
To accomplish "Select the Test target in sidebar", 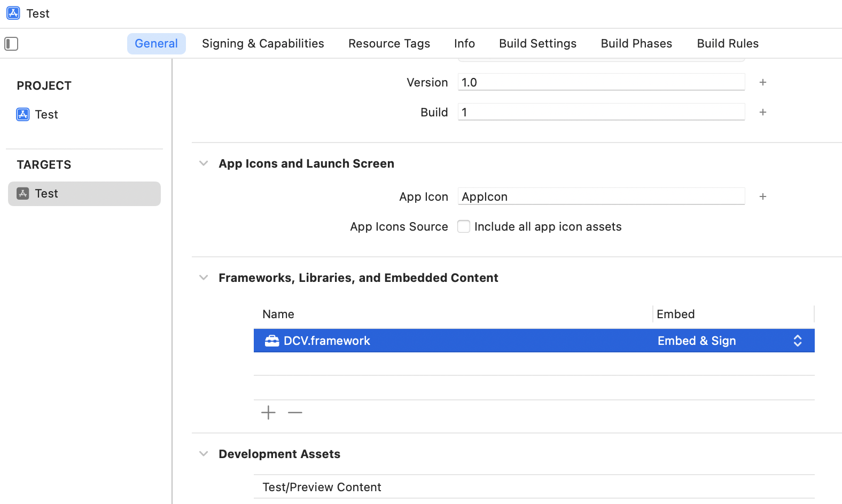I will [84, 194].
